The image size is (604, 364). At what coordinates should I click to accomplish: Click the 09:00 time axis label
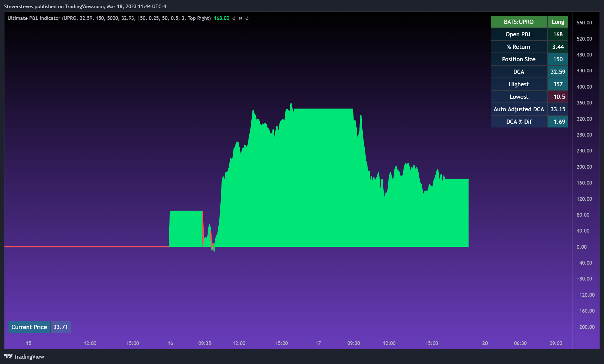(556, 343)
